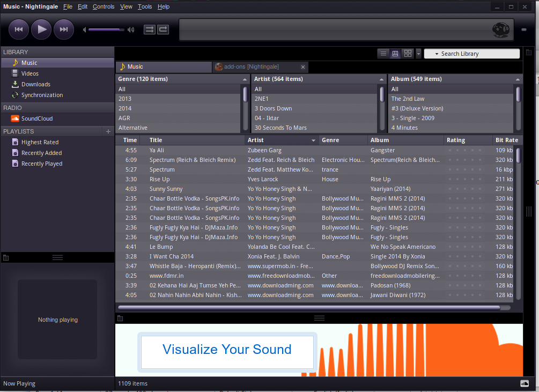The height and width of the screenshot is (392, 539).
Task: Open the Controls menu
Action: (104, 6)
